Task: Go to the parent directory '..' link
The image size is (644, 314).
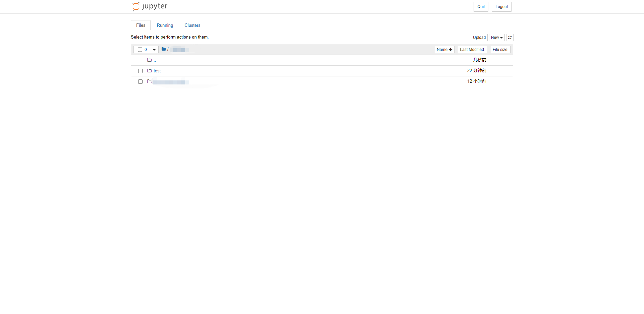Action: tap(155, 60)
